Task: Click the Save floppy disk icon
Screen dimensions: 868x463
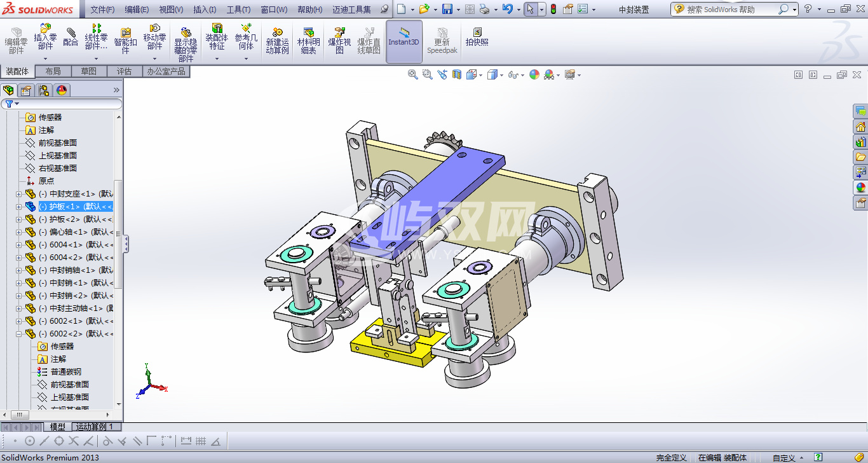Action: [447, 9]
